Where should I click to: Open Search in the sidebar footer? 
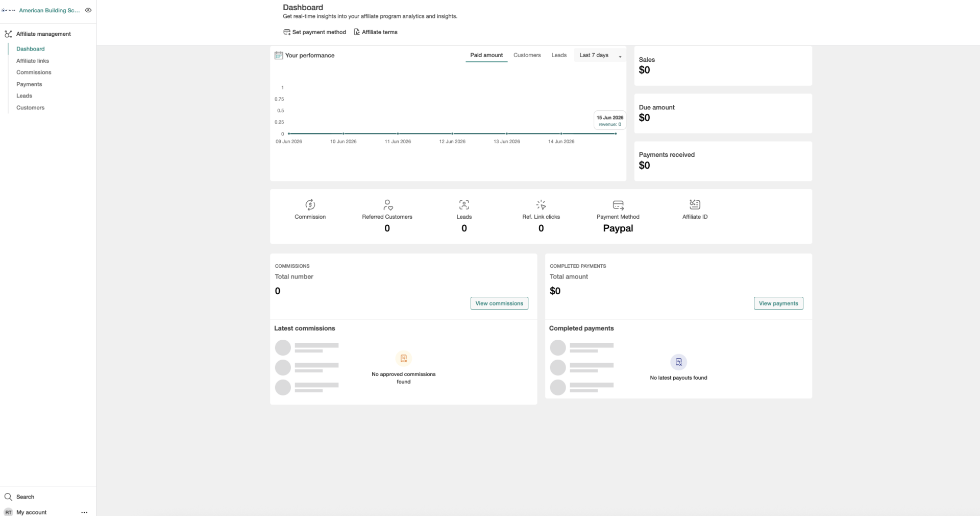(x=25, y=497)
